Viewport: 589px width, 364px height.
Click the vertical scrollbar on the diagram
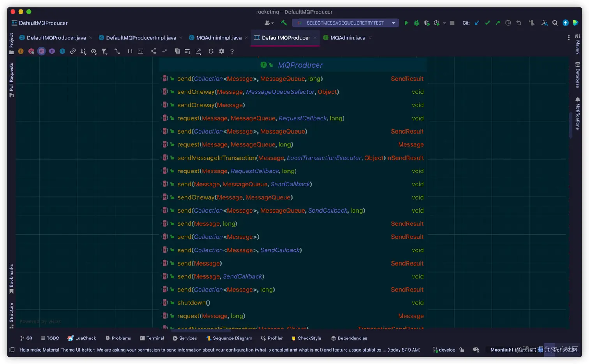pos(571,125)
